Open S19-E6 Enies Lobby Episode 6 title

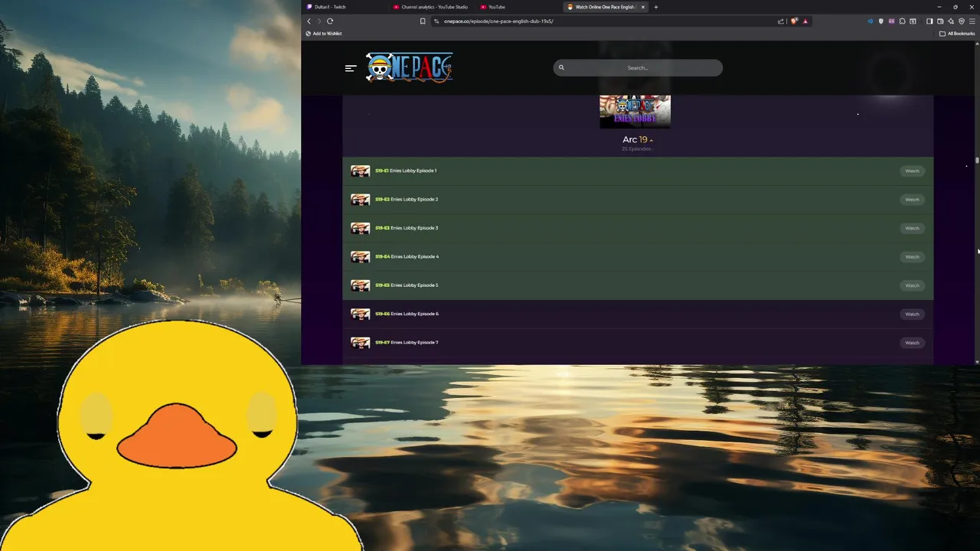click(407, 314)
